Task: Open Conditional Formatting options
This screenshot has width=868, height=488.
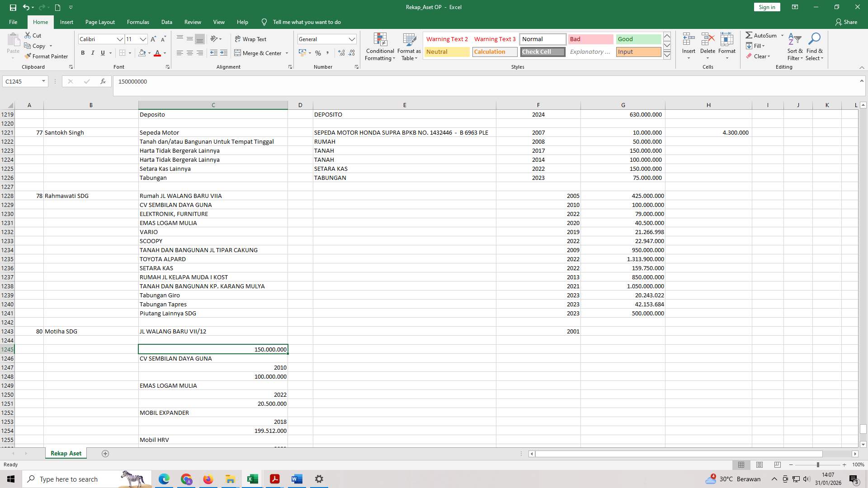Action: point(380,47)
